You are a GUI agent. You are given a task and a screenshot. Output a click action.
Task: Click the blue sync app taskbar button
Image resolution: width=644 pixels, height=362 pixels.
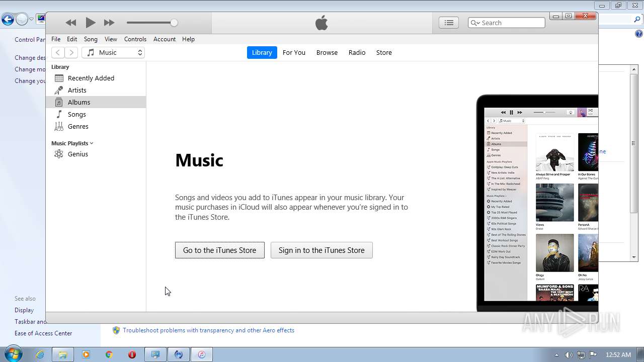pyautogui.click(x=179, y=354)
